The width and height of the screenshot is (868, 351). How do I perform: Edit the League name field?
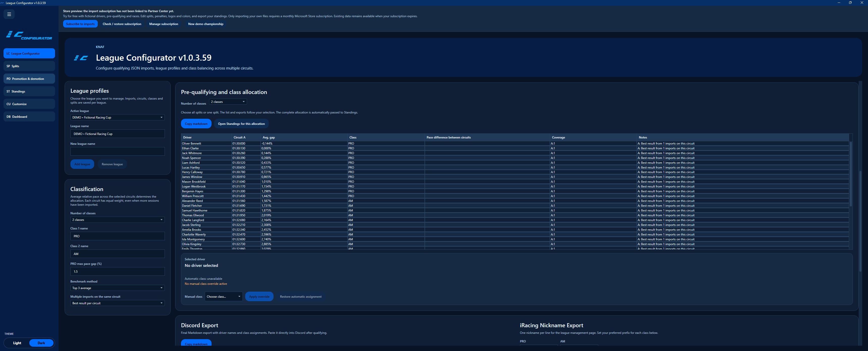coord(117,134)
